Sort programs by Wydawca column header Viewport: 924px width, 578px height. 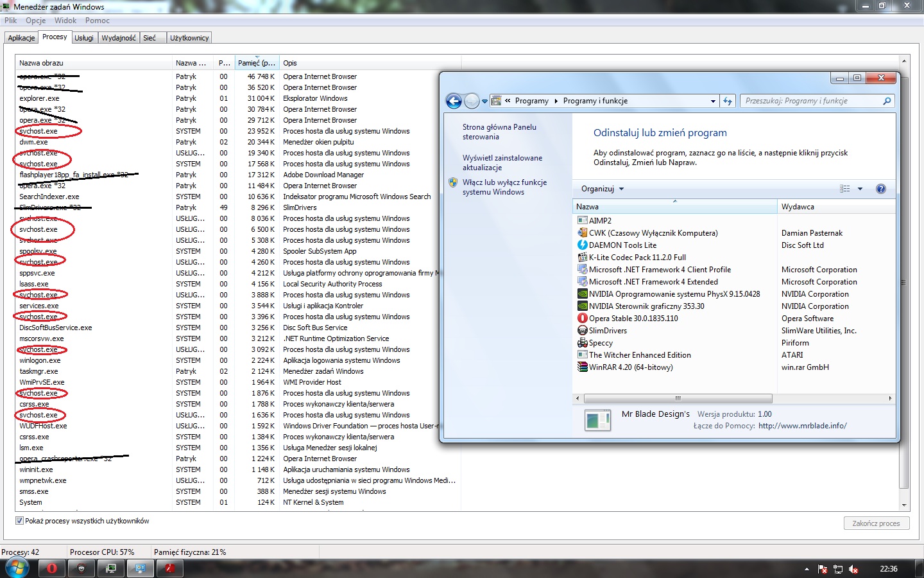pyautogui.click(x=835, y=207)
